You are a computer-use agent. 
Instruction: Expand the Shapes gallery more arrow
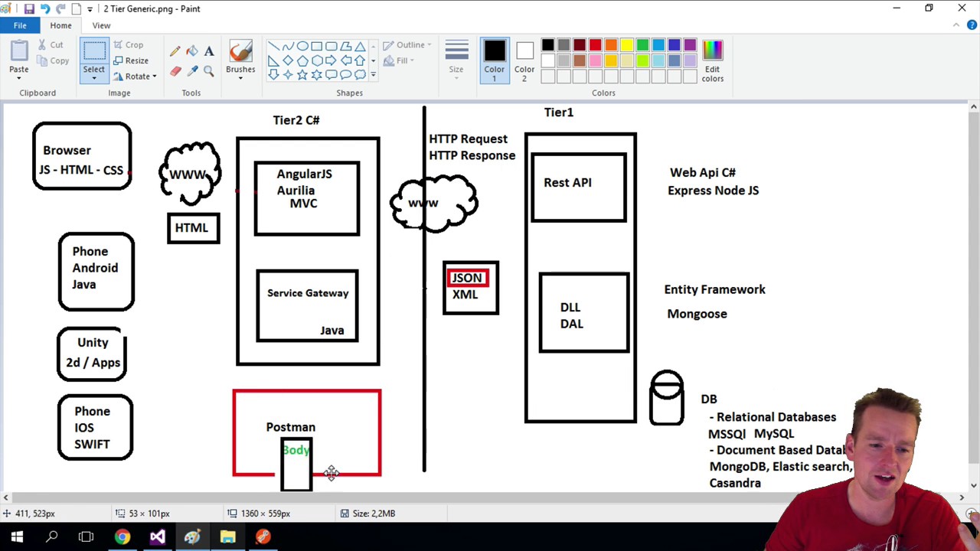(373, 74)
